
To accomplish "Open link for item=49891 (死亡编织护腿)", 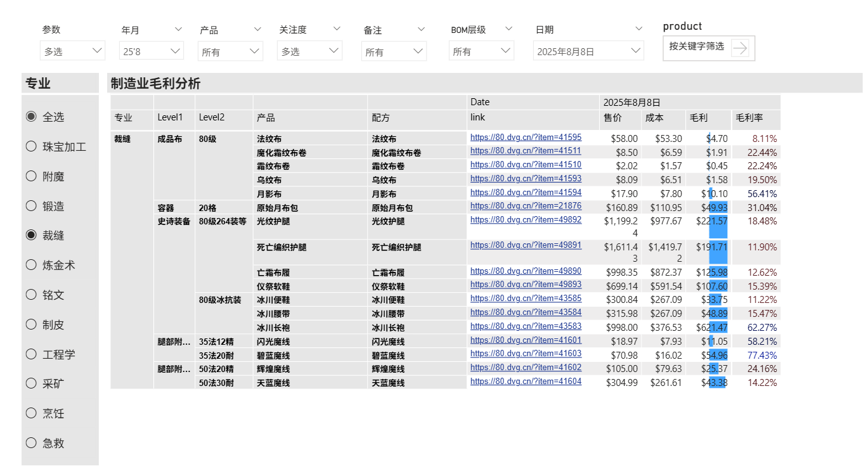I will pyautogui.click(x=526, y=245).
